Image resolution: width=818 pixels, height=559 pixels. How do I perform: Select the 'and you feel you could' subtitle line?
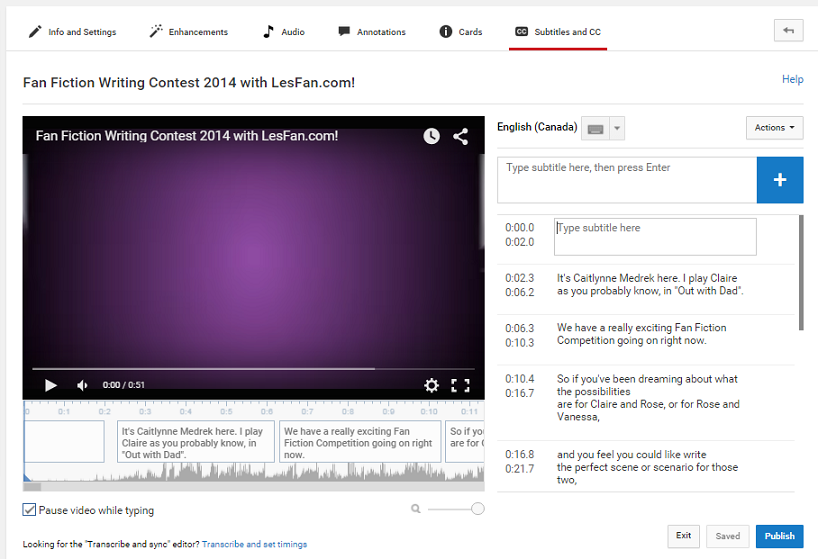pyautogui.click(x=647, y=467)
